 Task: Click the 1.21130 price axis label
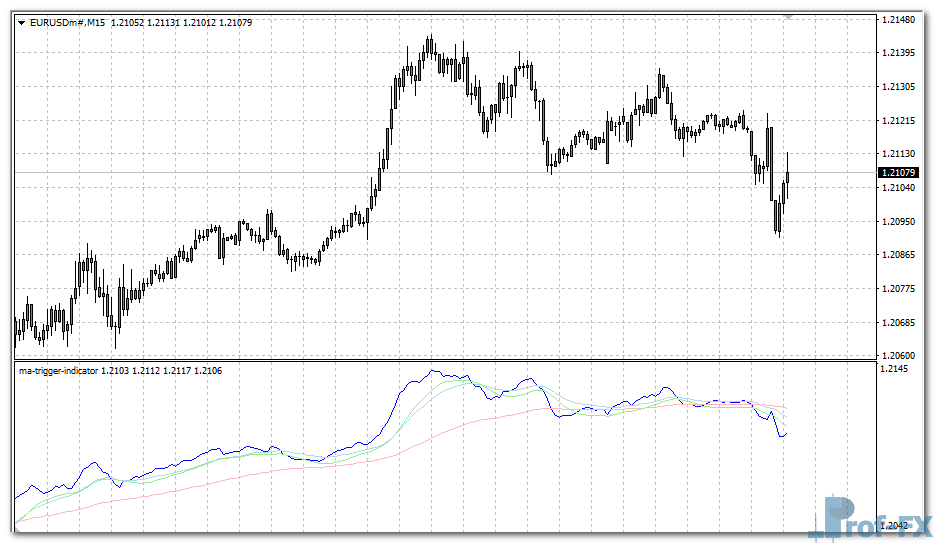coord(900,154)
